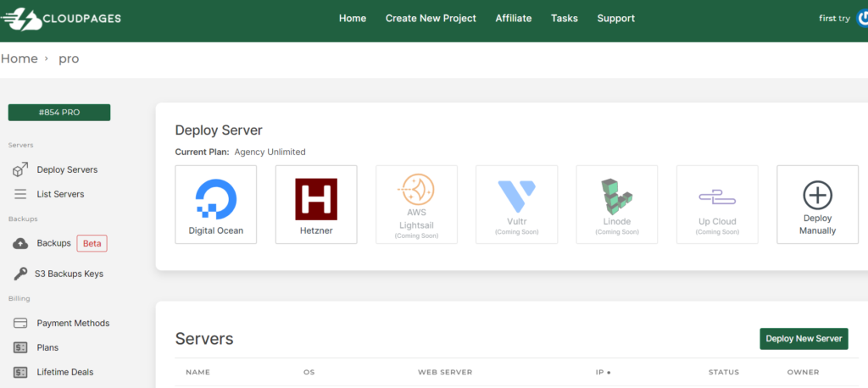Open S3 Backups Keys in sidebar

click(x=69, y=274)
